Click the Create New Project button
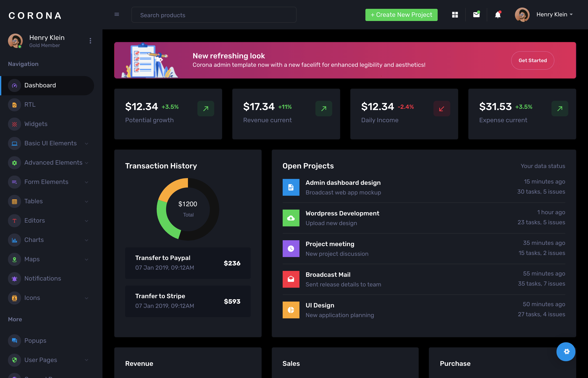The image size is (588, 378). (401, 15)
